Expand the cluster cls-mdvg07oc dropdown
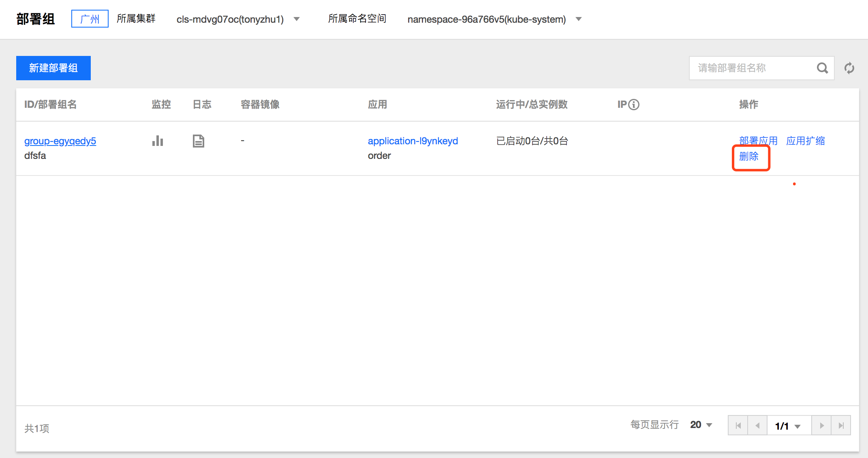Viewport: 868px width, 458px height. click(297, 19)
